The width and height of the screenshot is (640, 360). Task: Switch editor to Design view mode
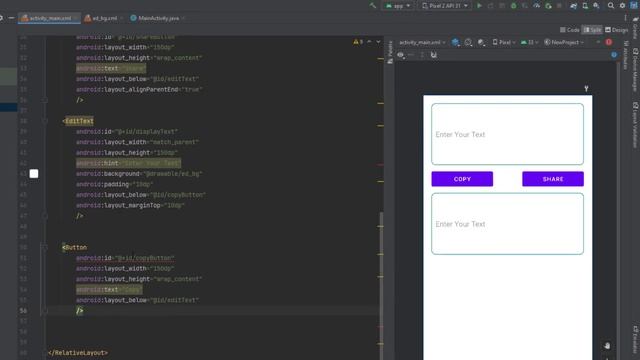pyautogui.click(x=616, y=30)
